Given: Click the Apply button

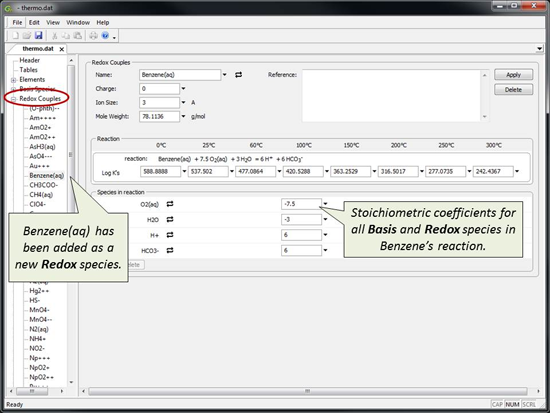Looking at the screenshot, I should tap(513, 75).
